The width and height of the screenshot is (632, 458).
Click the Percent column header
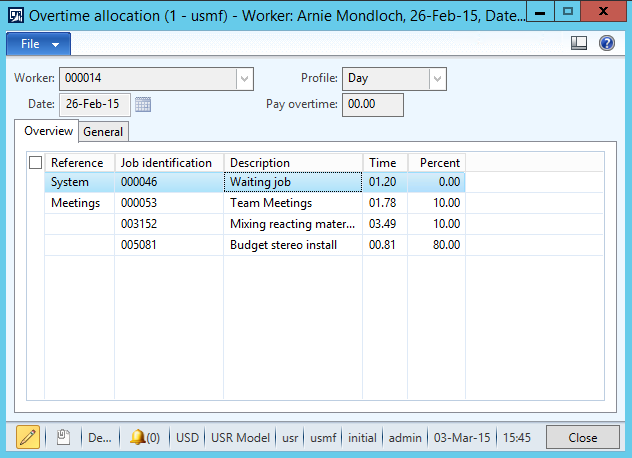[438, 163]
